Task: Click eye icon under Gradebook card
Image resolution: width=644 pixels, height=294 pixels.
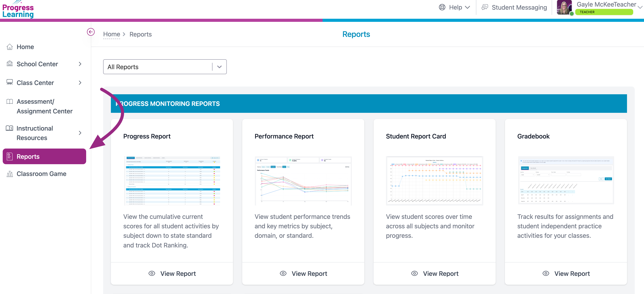Action: click(x=546, y=273)
